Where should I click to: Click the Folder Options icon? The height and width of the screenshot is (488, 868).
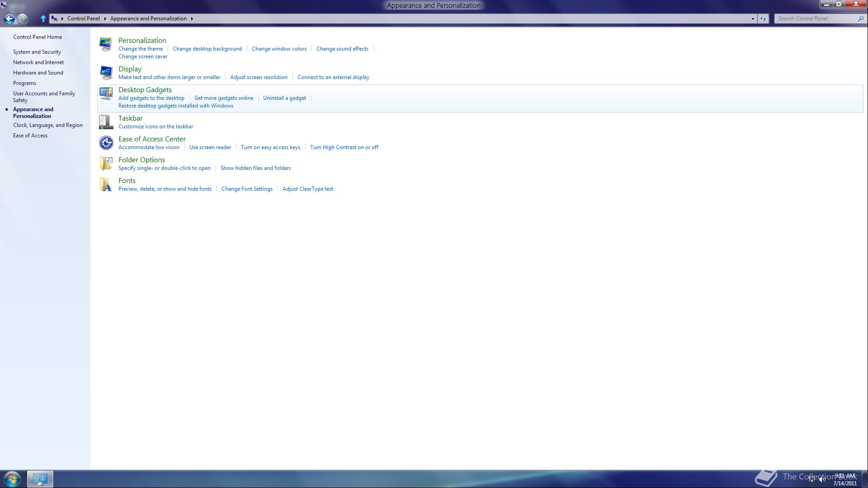[106, 164]
